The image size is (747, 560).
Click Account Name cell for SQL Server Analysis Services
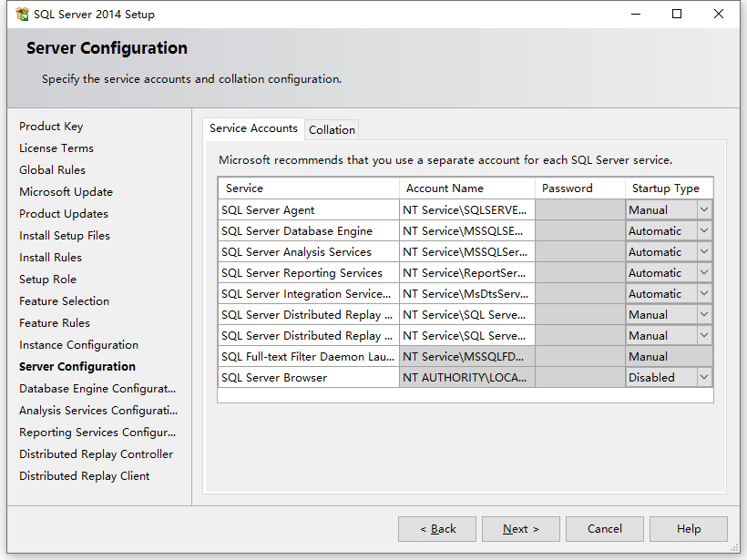tap(466, 251)
